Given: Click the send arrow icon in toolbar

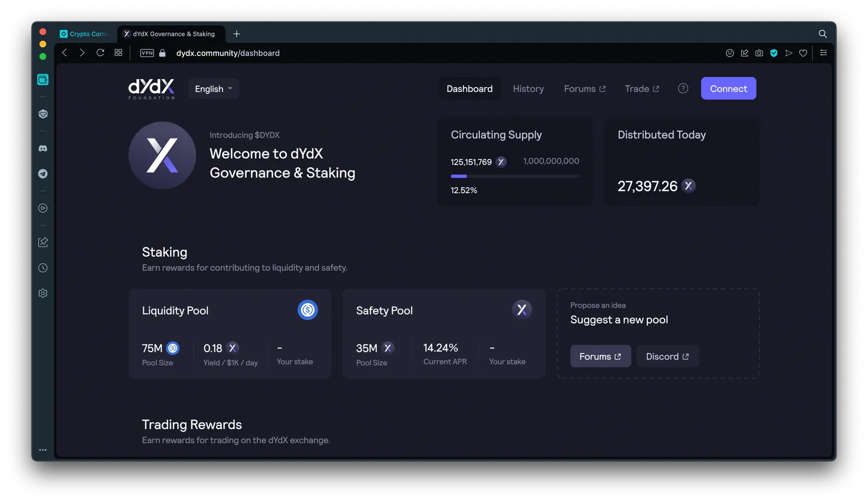Looking at the screenshot, I should [x=789, y=53].
